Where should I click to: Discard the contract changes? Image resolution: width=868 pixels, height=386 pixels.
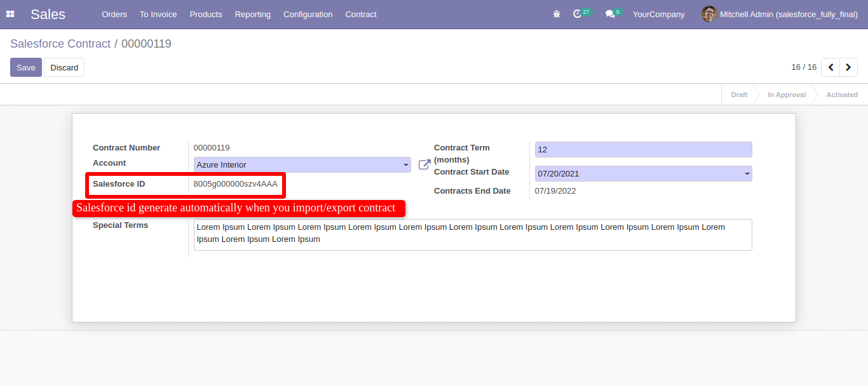click(64, 67)
